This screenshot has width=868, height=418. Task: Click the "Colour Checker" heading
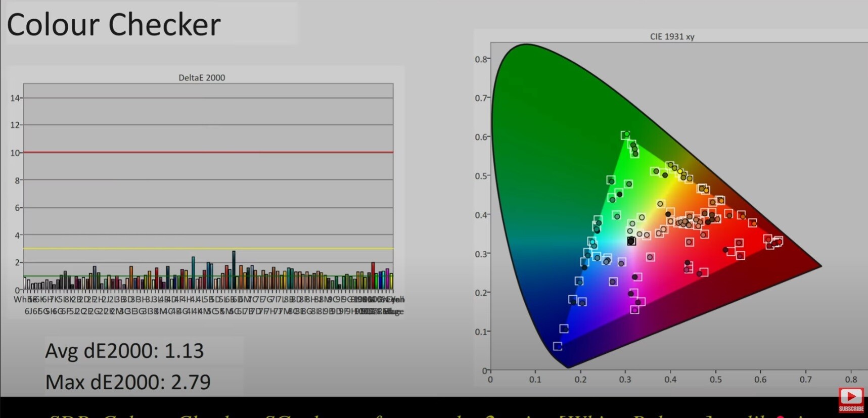click(114, 24)
